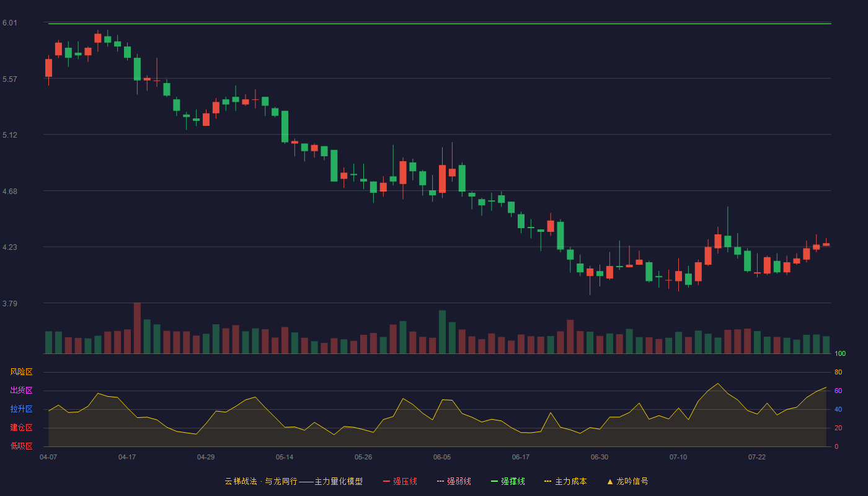Toggle the 主力成本 legend entry

coord(565,481)
